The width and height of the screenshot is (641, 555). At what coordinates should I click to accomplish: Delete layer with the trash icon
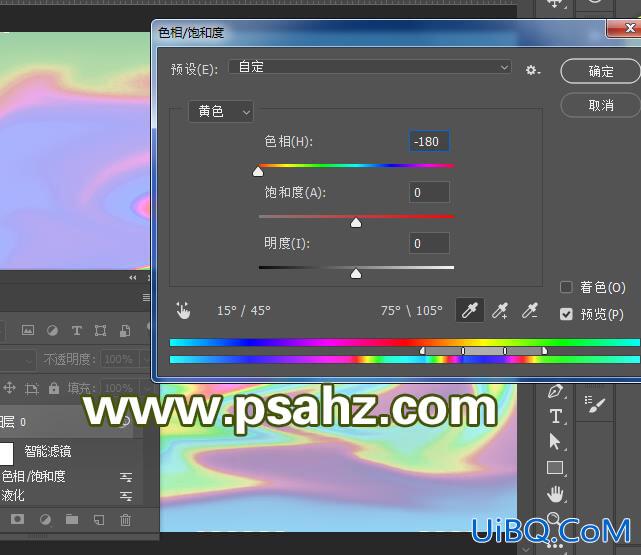[125, 519]
